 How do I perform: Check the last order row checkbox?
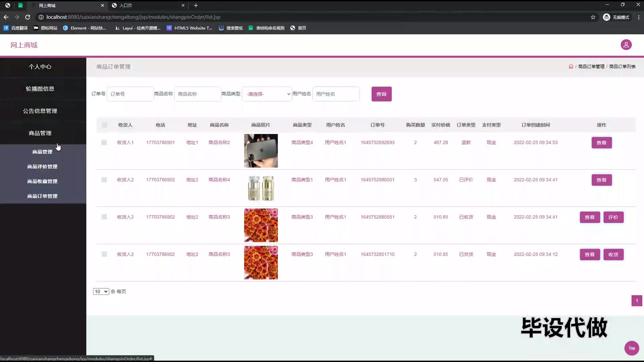[x=104, y=254]
